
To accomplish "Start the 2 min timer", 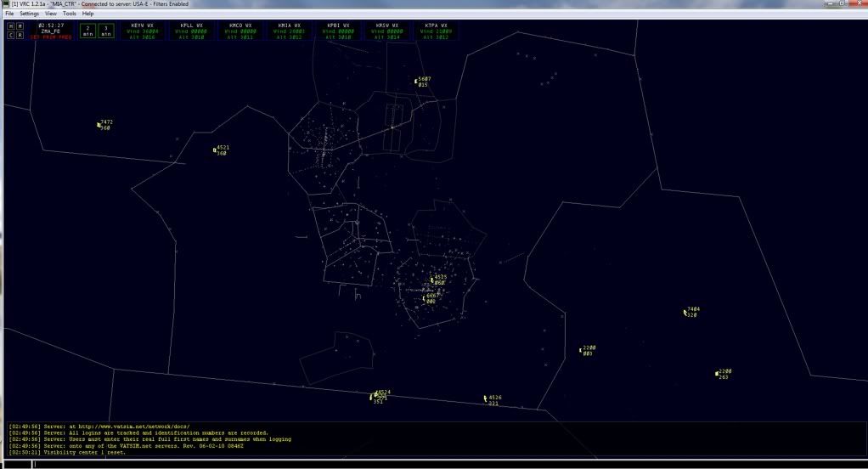I will click(x=87, y=31).
